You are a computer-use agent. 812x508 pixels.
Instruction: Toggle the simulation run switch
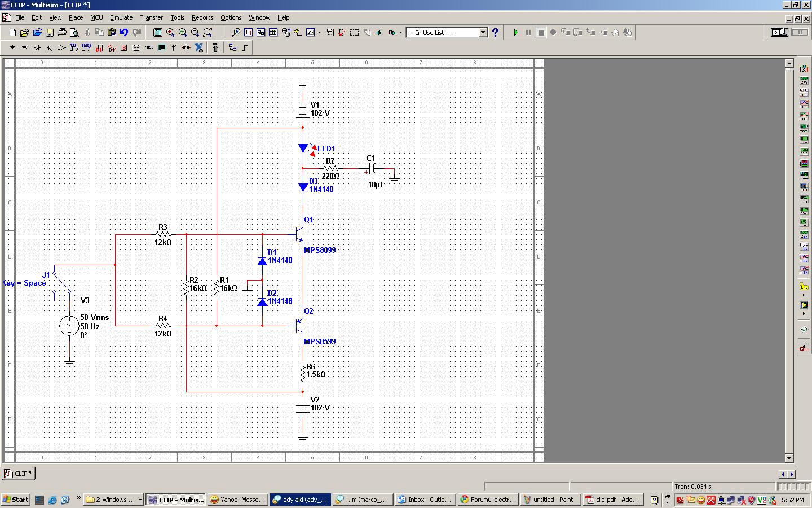[779, 33]
